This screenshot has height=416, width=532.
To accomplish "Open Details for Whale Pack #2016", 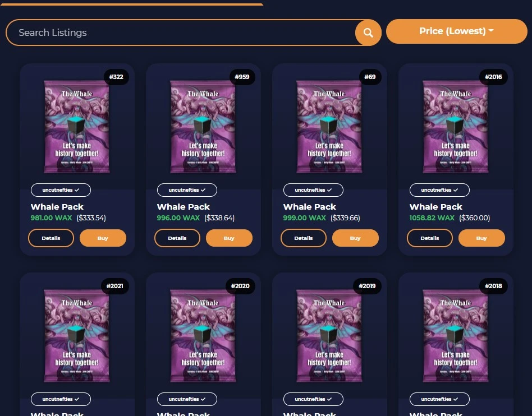I will pyautogui.click(x=429, y=238).
